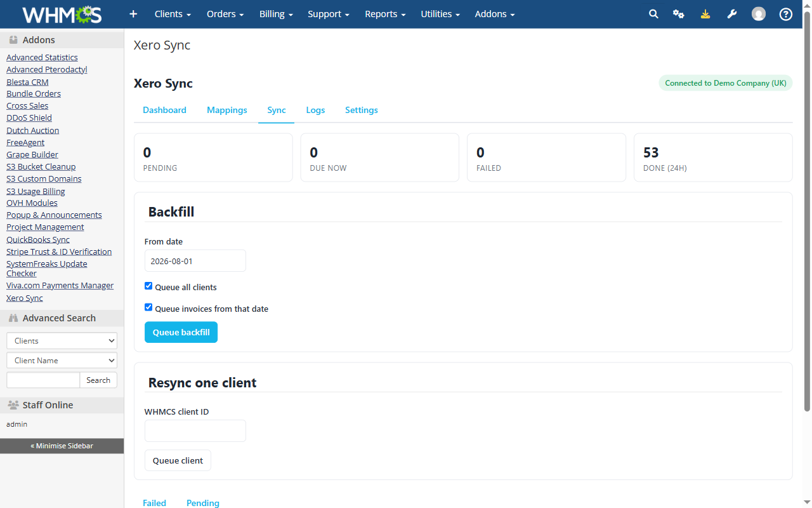This screenshot has height=508, width=812.
Task: Expand the Addons top menu
Action: click(495, 14)
